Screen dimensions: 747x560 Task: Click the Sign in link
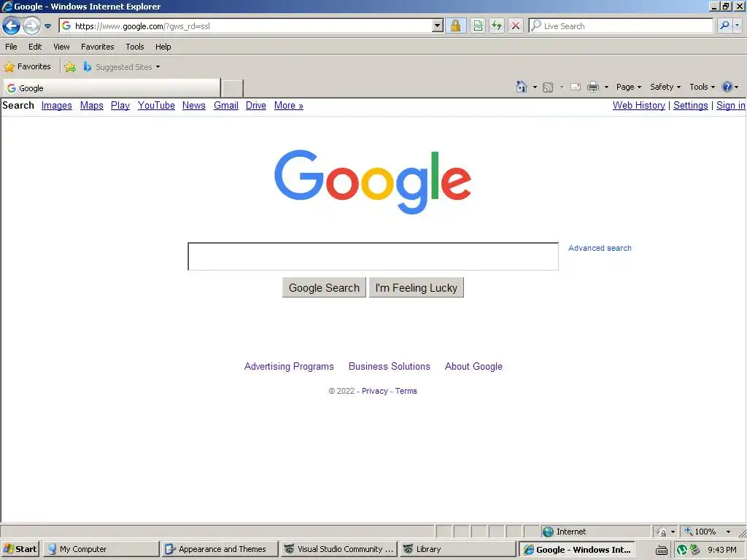pos(731,105)
